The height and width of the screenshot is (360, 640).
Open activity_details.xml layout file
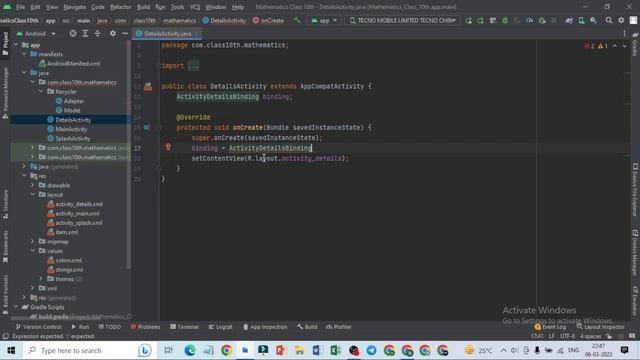[75, 204]
